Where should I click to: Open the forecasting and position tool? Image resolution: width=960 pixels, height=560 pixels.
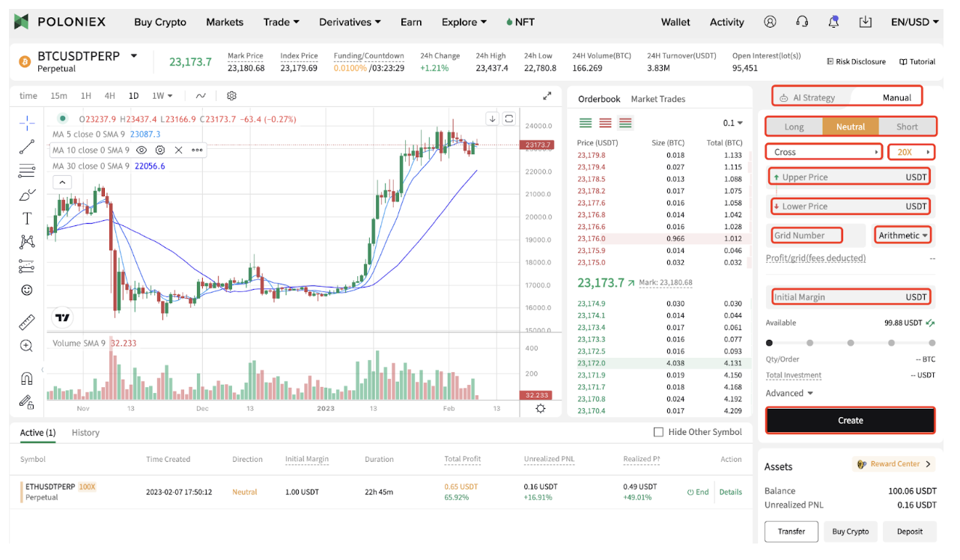(27, 266)
